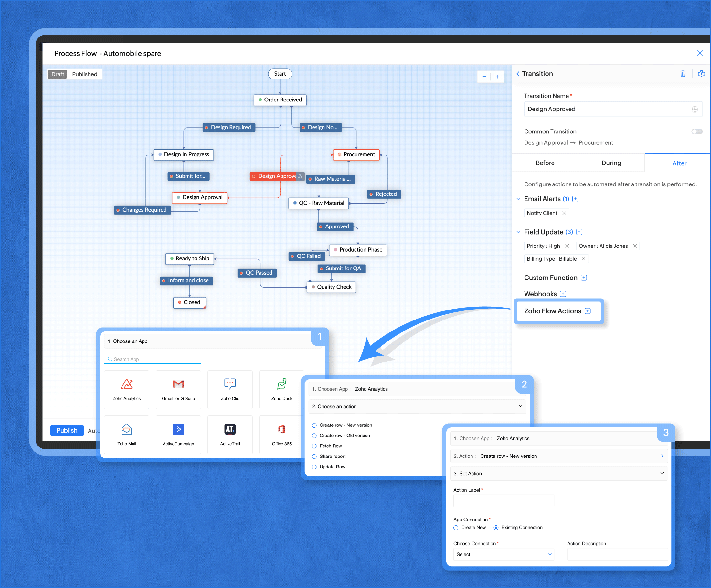The width and height of the screenshot is (711, 588).
Task: Enable the Common Transition toggle
Action: (696, 131)
